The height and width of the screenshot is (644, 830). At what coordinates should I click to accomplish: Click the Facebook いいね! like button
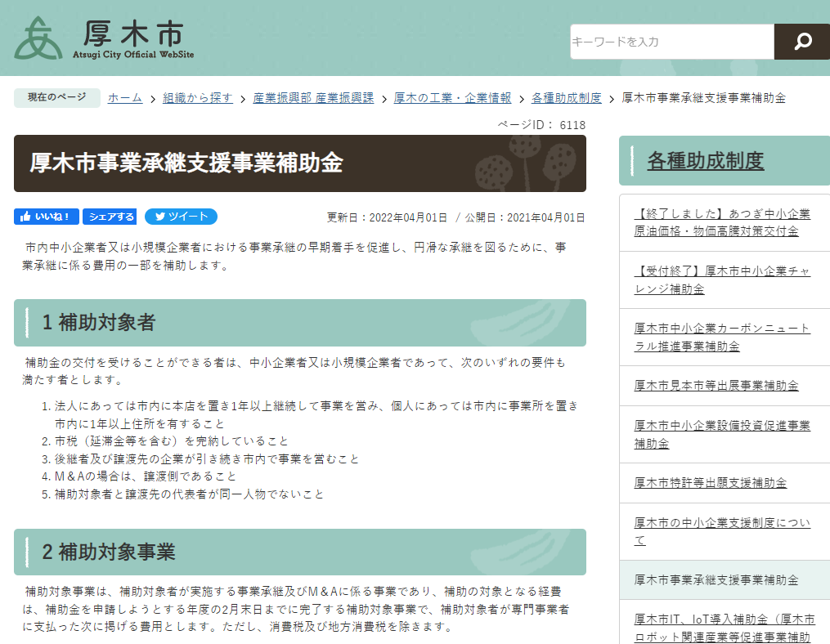(x=47, y=217)
